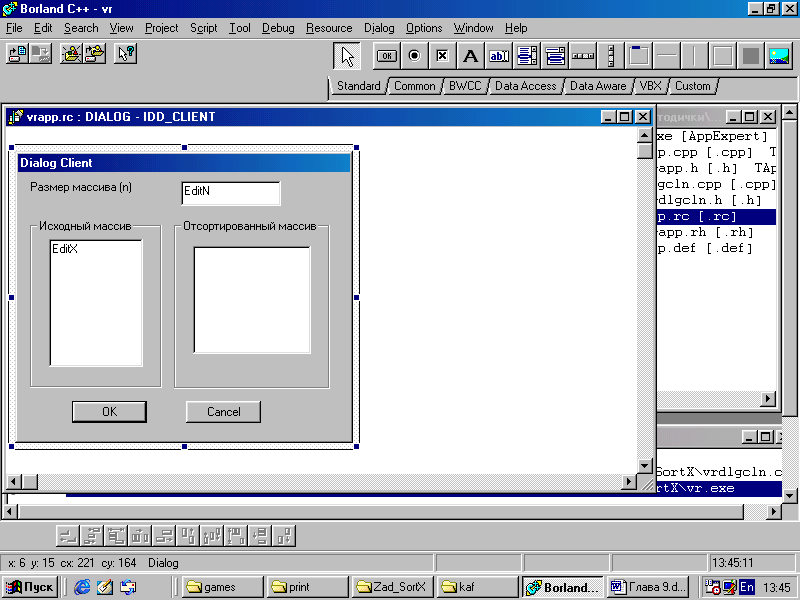800x600 pixels.
Task: Click the empty sorted-array edit box
Action: pyautogui.click(x=252, y=300)
